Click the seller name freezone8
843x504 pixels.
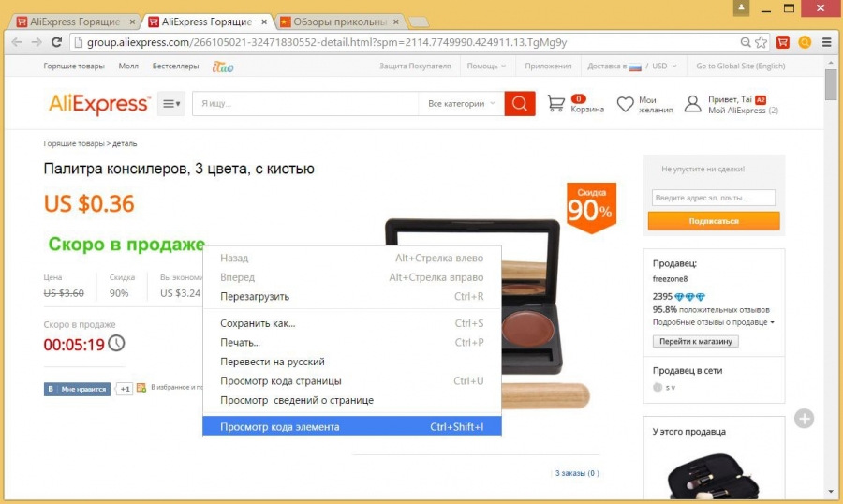[x=670, y=278]
